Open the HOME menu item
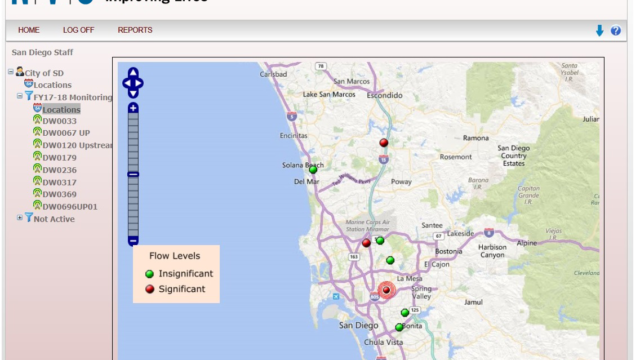Image resolution: width=640 pixels, height=360 pixels. coord(29,30)
